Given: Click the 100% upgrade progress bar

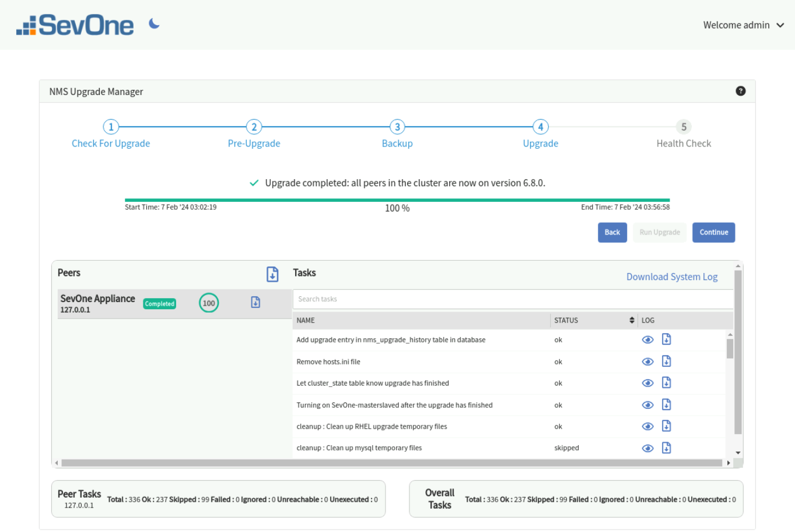Looking at the screenshot, I should (x=397, y=200).
